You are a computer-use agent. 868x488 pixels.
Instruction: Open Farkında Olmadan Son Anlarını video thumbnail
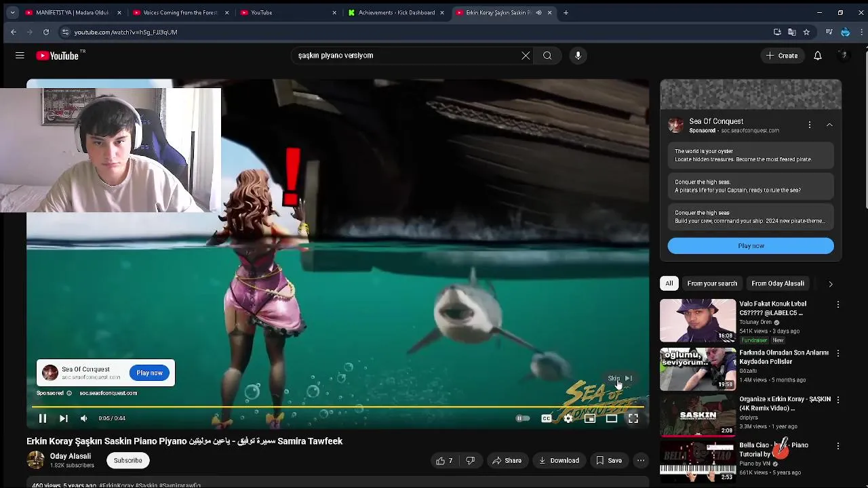coord(698,369)
